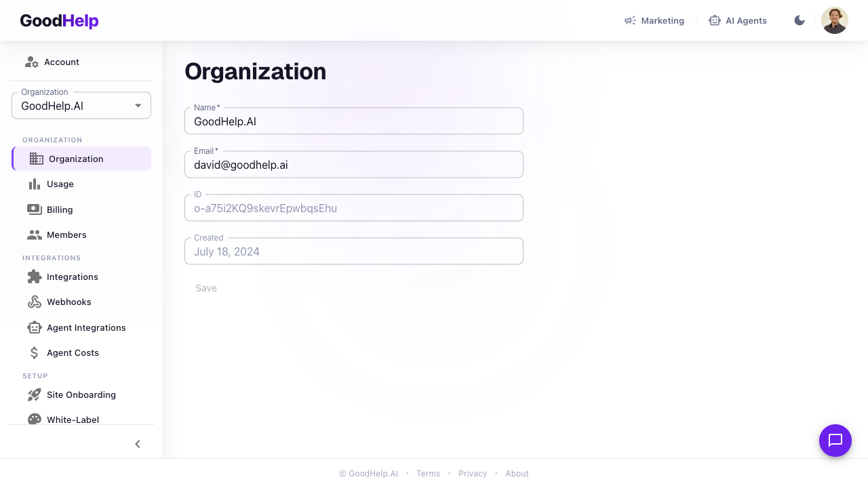Click the Agent Costs dollar icon
868x488 pixels.
pyautogui.click(x=35, y=353)
